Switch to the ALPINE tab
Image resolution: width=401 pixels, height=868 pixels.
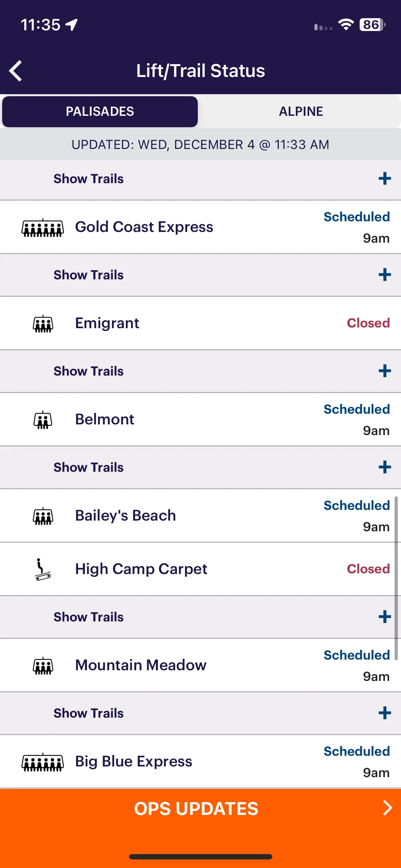click(301, 112)
